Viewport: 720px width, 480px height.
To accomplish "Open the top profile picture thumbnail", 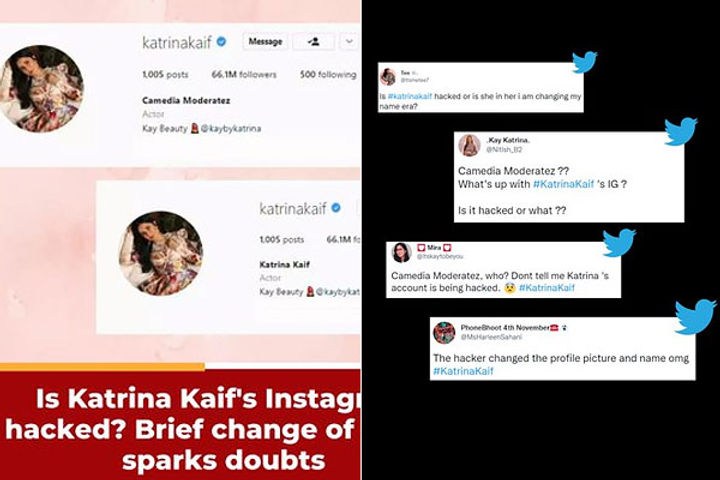I will pos(41,89).
